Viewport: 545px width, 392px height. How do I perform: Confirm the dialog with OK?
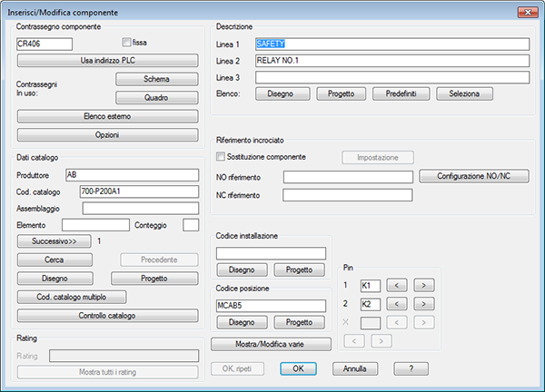[298, 368]
